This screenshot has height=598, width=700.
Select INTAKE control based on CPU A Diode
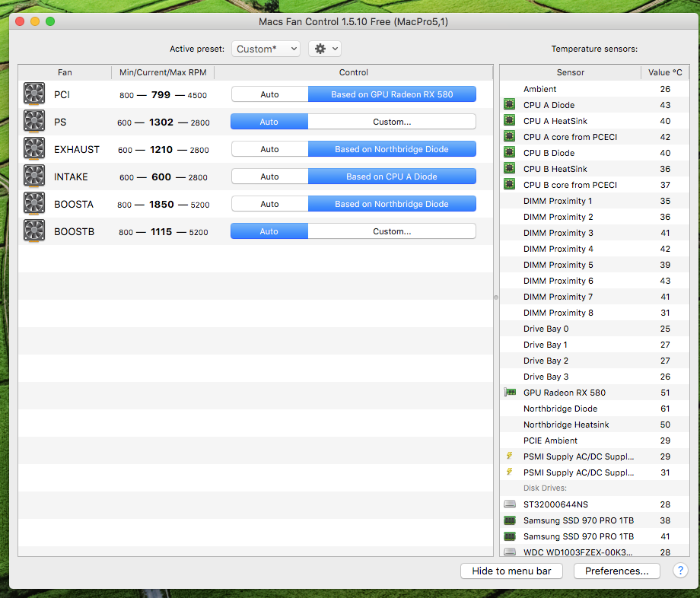pyautogui.click(x=392, y=177)
